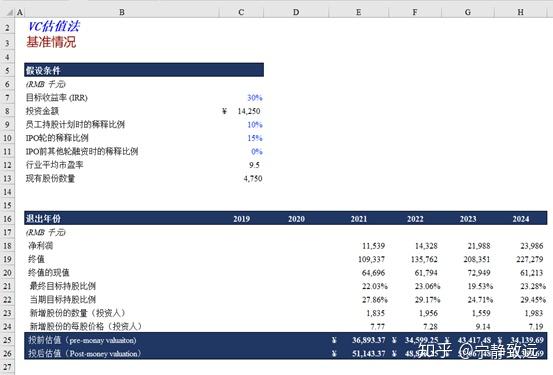Screen dimensions: 553x375
Task: Select row 16 header
Action: 7,219
